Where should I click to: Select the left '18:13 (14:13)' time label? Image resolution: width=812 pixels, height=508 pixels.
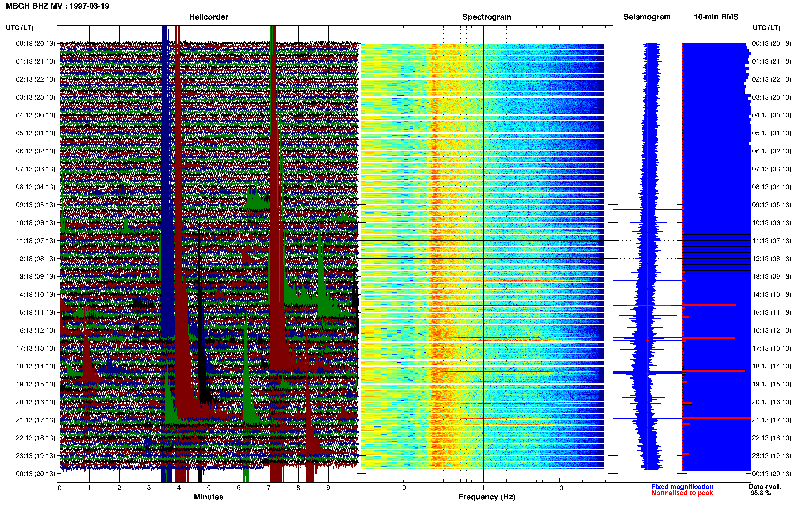click(x=35, y=366)
